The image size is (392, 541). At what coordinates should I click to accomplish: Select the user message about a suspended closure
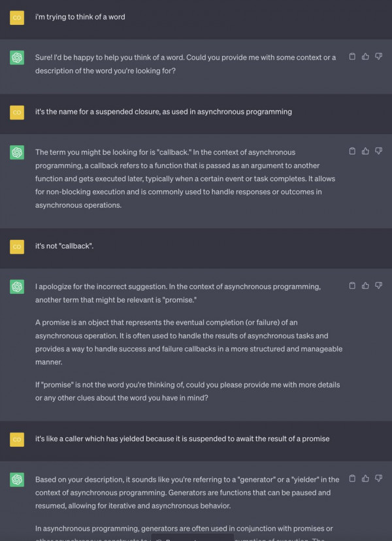coord(163,112)
